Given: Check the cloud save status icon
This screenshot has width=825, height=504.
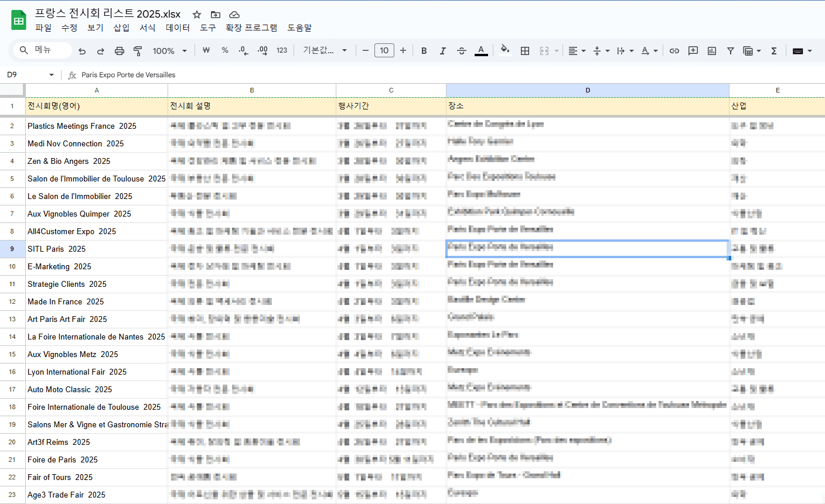Looking at the screenshot, I should [x=234, y=15].
